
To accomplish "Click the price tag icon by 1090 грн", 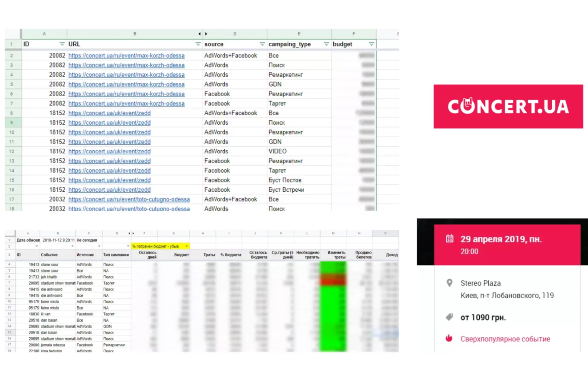I will click(x=449, y=317).
